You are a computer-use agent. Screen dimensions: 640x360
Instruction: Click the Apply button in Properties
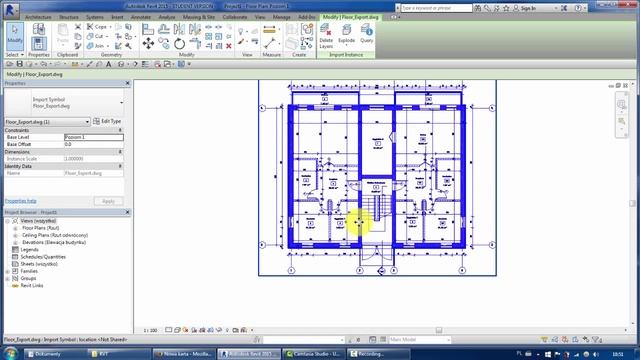click(x=108, y=201)
